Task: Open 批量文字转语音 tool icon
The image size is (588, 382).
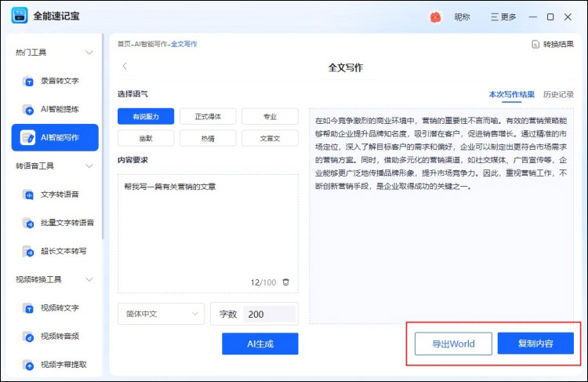Action: click(x=28, y=223)
